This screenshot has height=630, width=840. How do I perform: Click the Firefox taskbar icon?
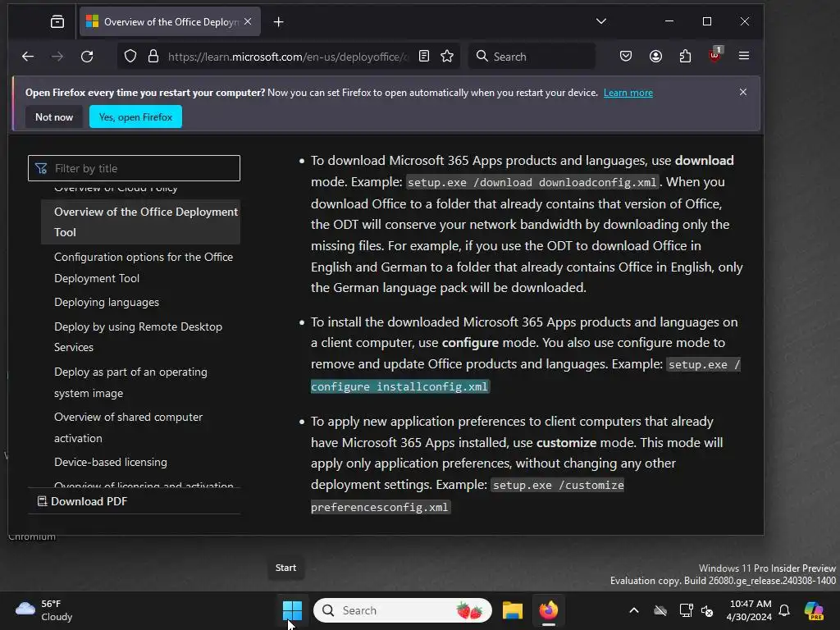(x=549, y=610)
